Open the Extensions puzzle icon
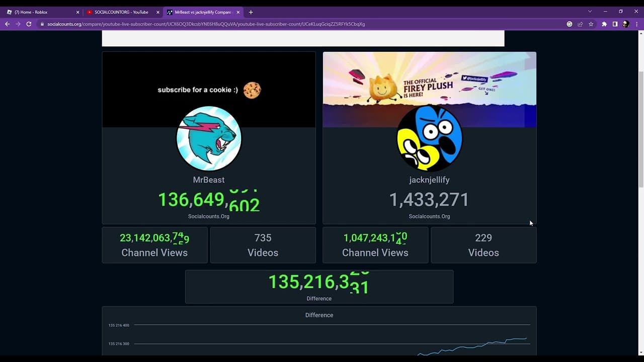 pos(604,24)
